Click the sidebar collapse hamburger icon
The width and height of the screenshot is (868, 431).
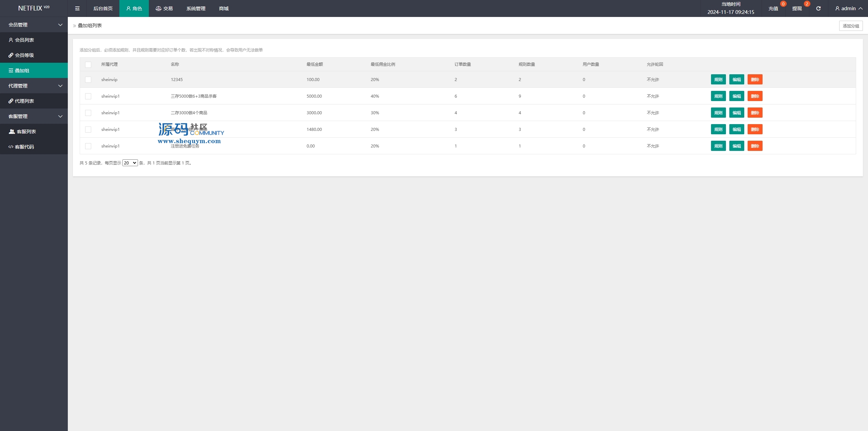tap(77, 8)
